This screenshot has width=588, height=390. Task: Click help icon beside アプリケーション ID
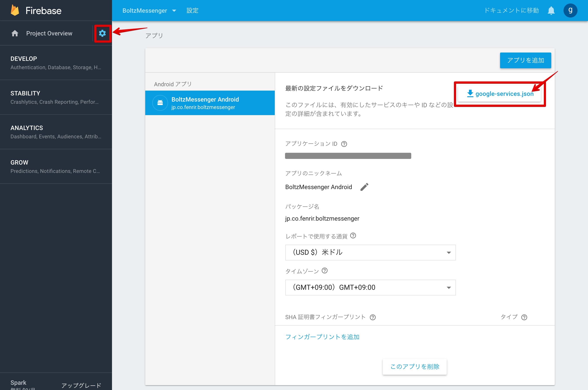pyautogui.click(x=344, y=144)
